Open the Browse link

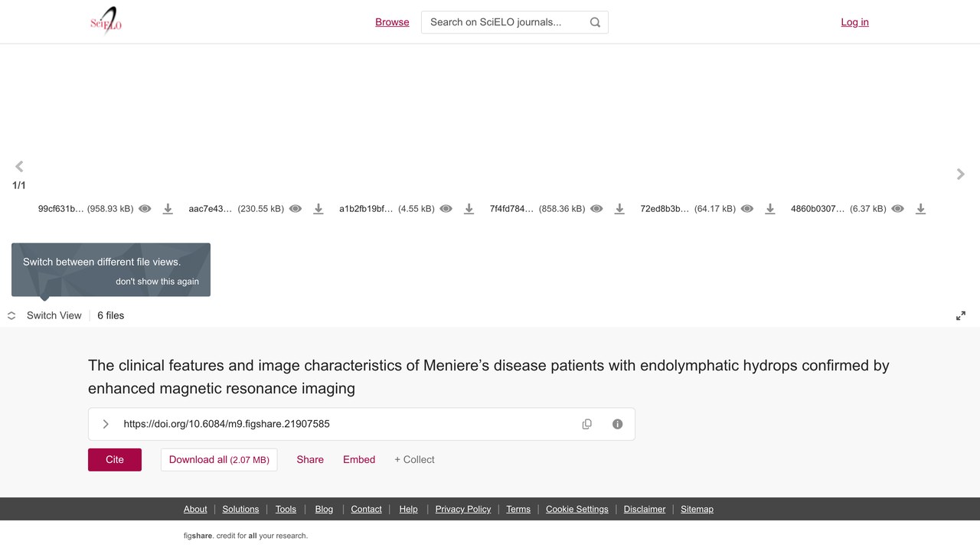click(392, 22)
